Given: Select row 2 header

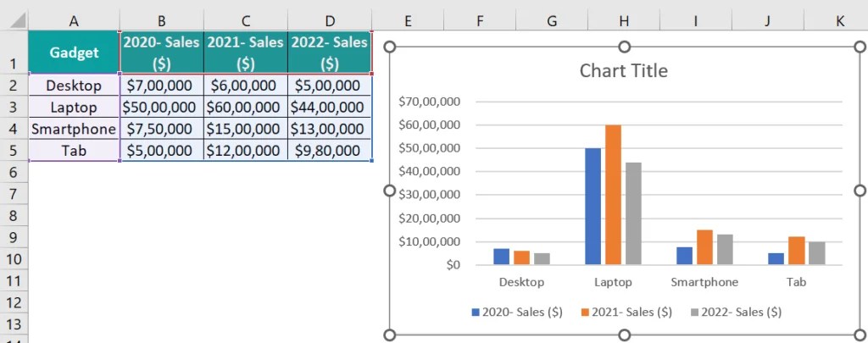Looking at the screenshot, I should click(x=14, y=85).
